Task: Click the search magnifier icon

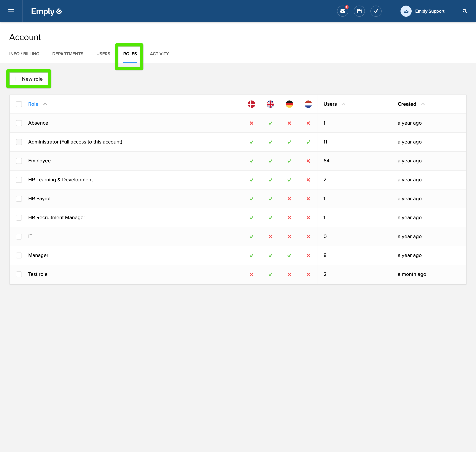Action: click(465, 11)
